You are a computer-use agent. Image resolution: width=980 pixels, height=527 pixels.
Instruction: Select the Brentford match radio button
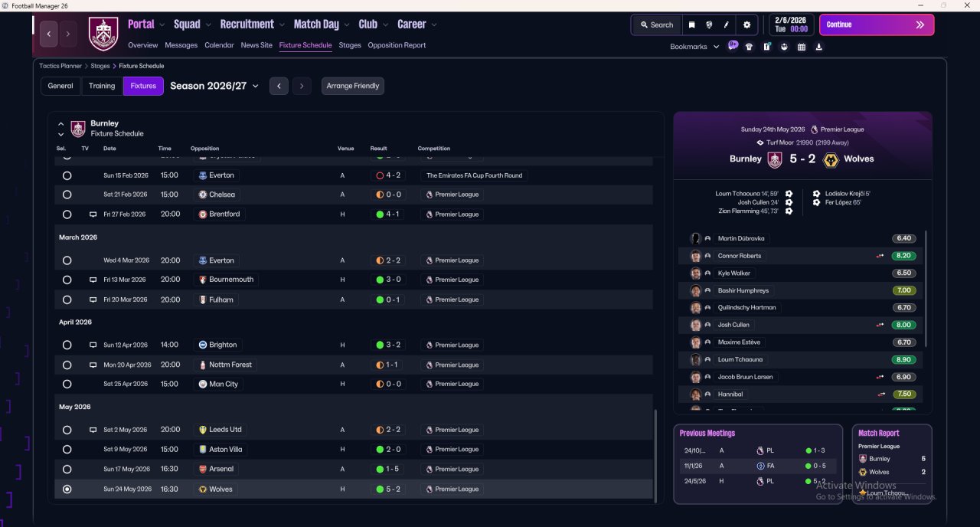tap(67, 214)
